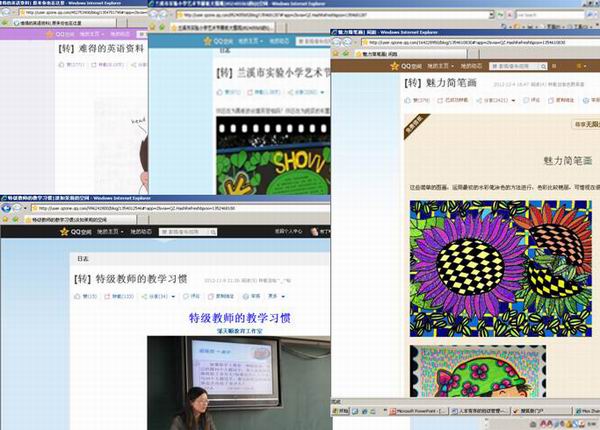600x430 pixels.
Task: Expand 分享 dropdown arrow in 魅力简笔画 window
Action: coord(513,101)
